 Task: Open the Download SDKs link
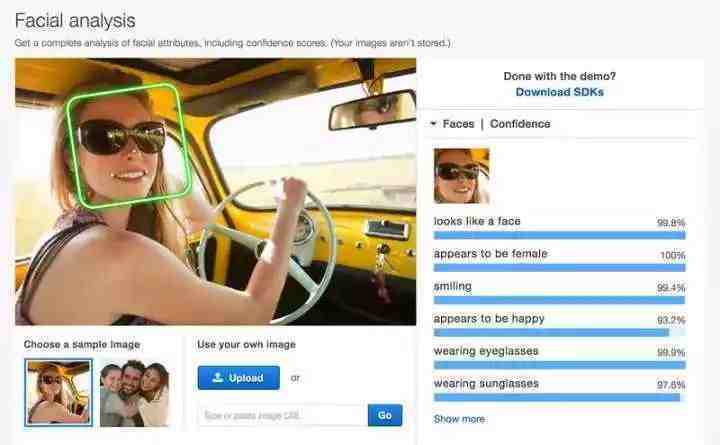[559, 92]
